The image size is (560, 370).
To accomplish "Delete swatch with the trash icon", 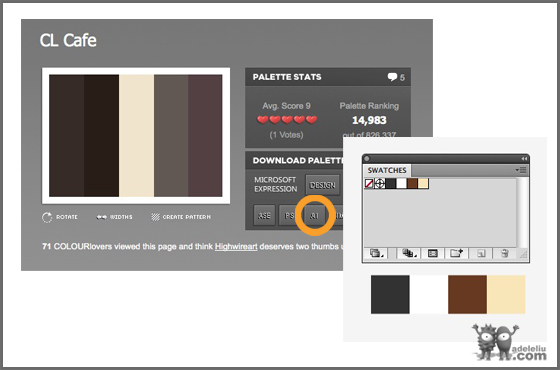I will click(x=505, y=253).
